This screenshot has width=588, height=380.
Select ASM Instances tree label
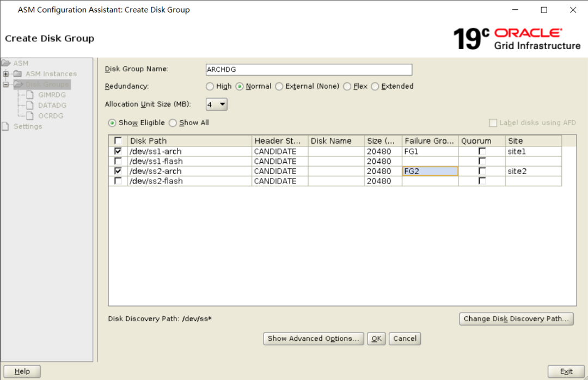click(51, 73)
